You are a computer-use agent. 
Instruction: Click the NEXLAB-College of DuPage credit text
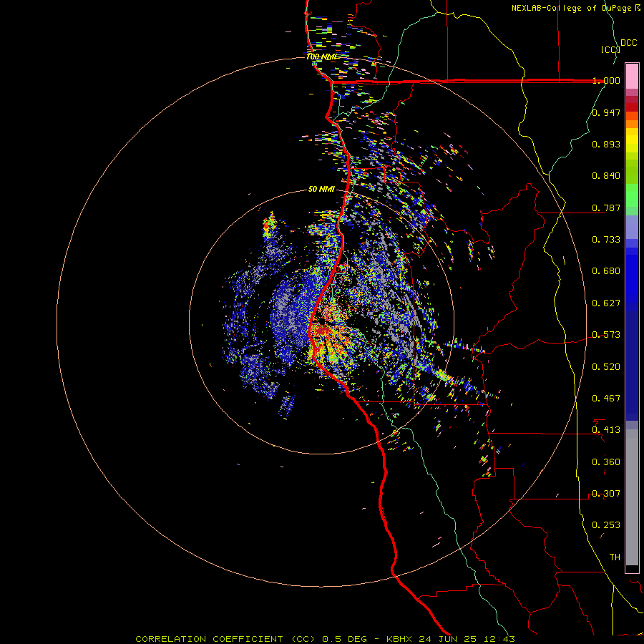coord(572,8)
